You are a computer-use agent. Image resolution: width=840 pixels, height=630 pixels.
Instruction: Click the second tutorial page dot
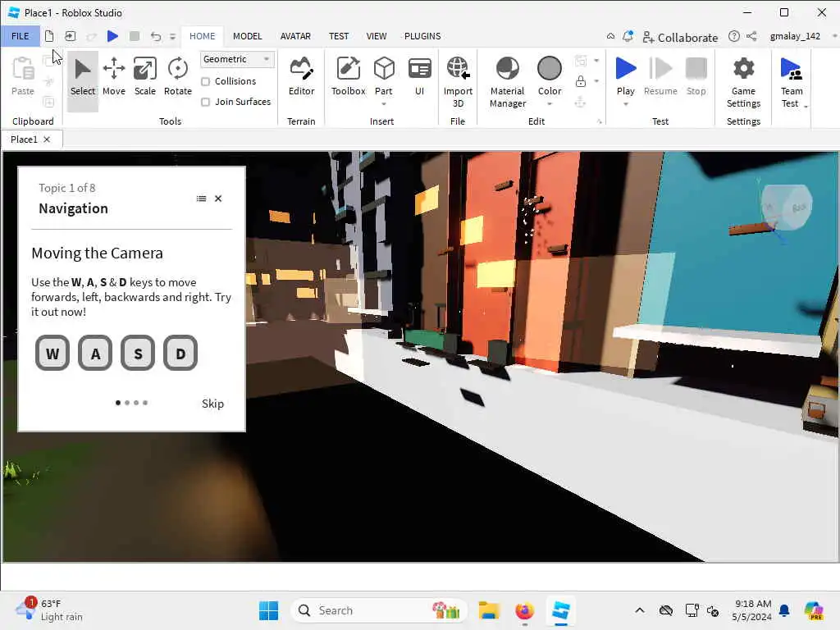coord(127,403)
